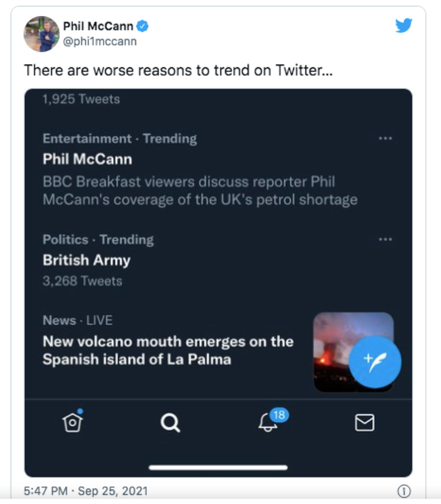Open options for Phil McCann trend

(385, 138)
